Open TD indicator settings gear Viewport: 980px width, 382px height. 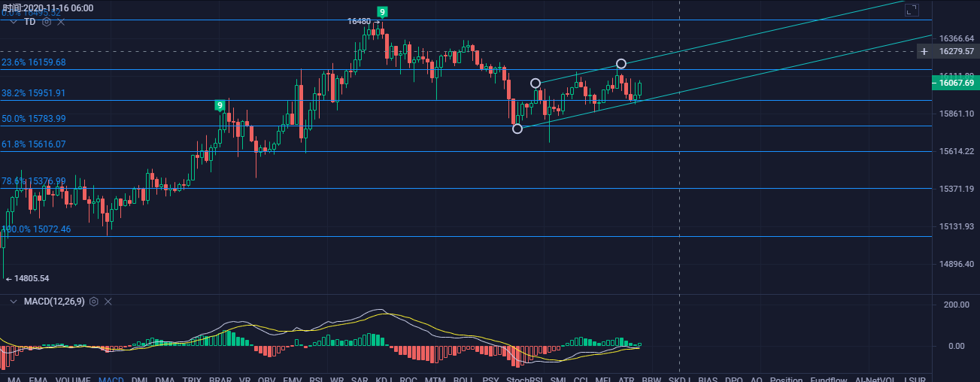point(47,22)
